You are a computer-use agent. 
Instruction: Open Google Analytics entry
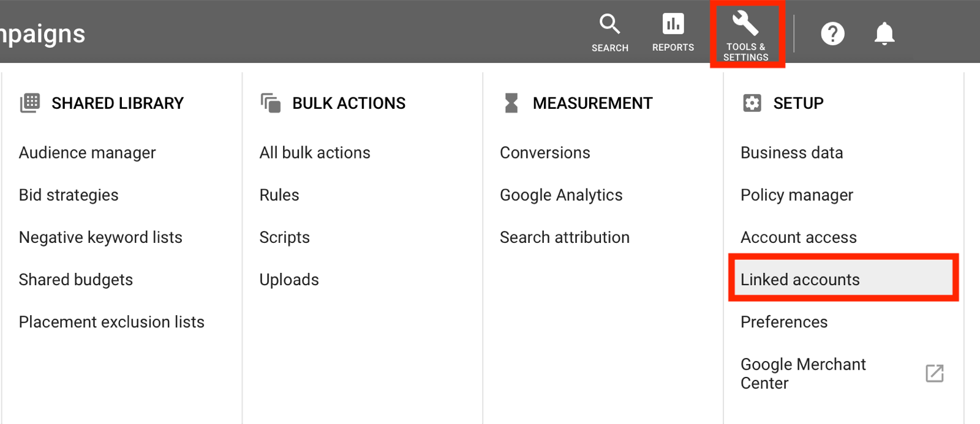[x=561, y=195]
